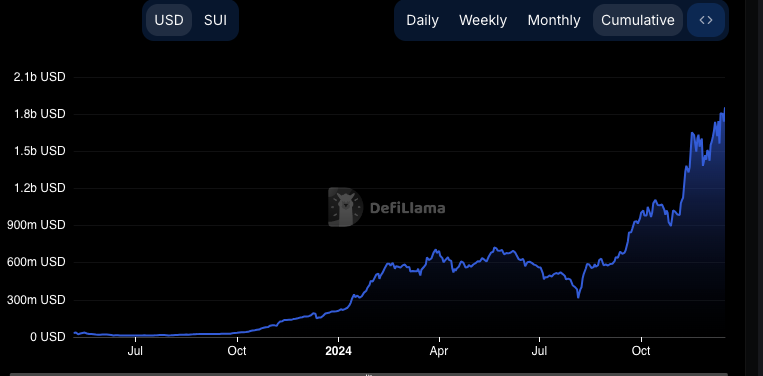
Task: Click the 900m USD axis label
Action: [36, 225]
